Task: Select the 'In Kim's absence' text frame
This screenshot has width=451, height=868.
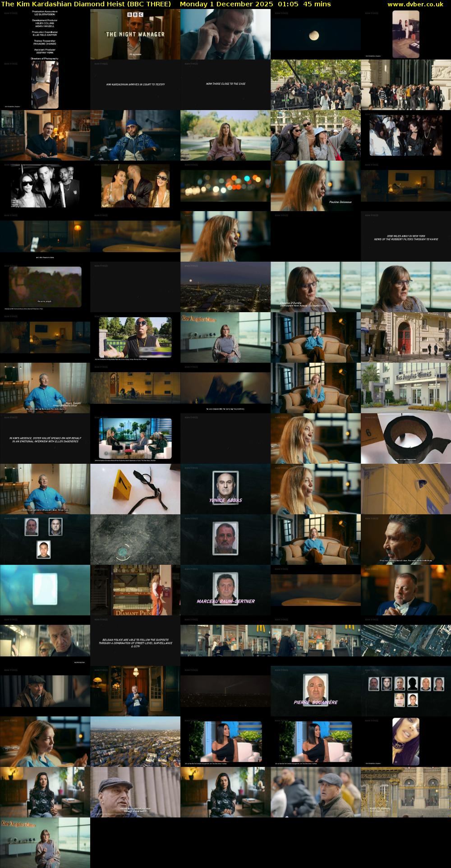Action: point(45,439)
